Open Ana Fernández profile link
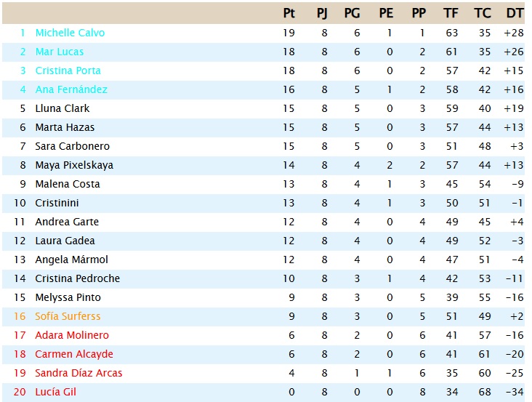Viewport: 532px width, 402px height. pos(71,89)
